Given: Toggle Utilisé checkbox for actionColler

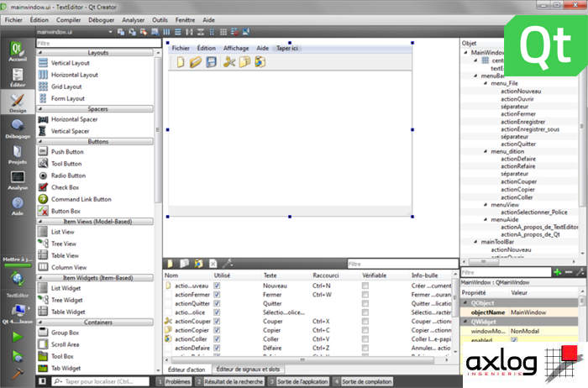Looking at the screenshot, I should (x=217, y=339).
